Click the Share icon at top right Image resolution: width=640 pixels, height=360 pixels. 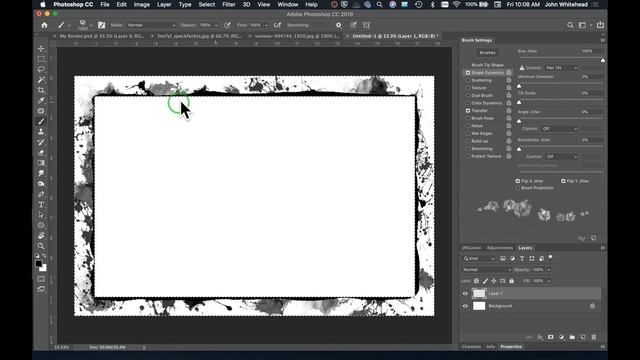click(x=600, y=25)
